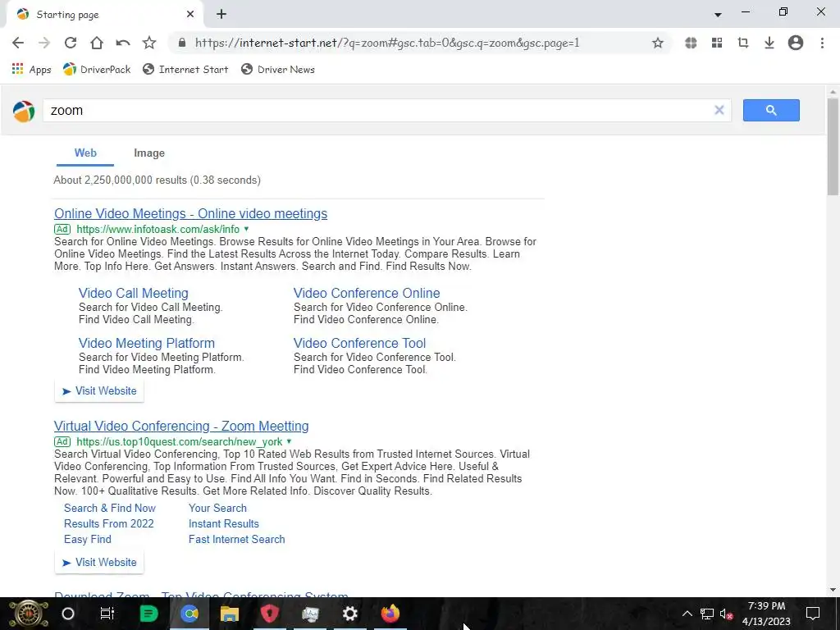
Task: Click the page vertical scrollbar thumb
Action: pyautogui.click(x=833, y=146)
